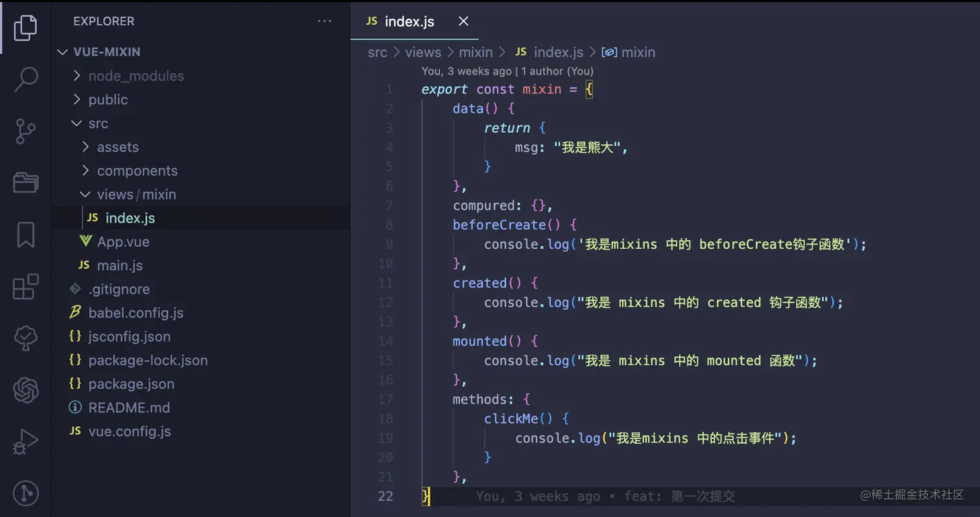Click line number 15 in the gutter

pos(386,361)
